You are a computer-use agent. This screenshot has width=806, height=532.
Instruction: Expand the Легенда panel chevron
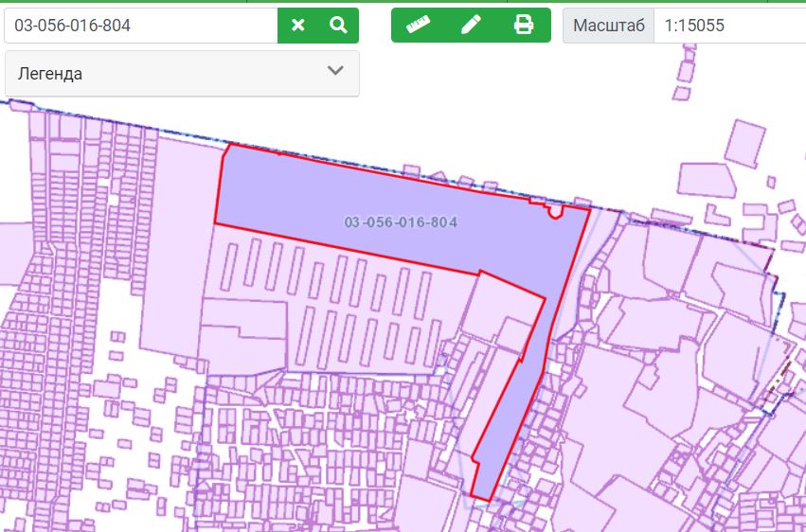[x=335, y=72]
